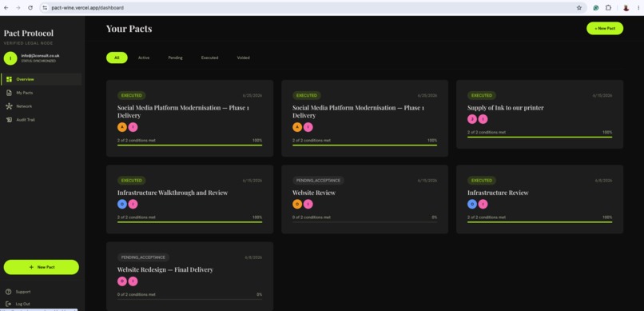The width and height of the screenshot is (644, 311).
Task: Click "0 of 2 conditions met" on Website Review
Action: point(312,217)
